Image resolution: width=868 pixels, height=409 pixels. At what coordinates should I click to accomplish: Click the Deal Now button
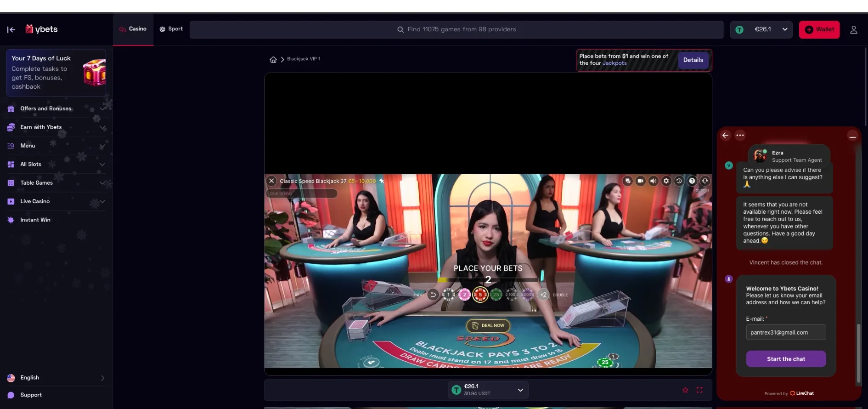tap(488, 325)
